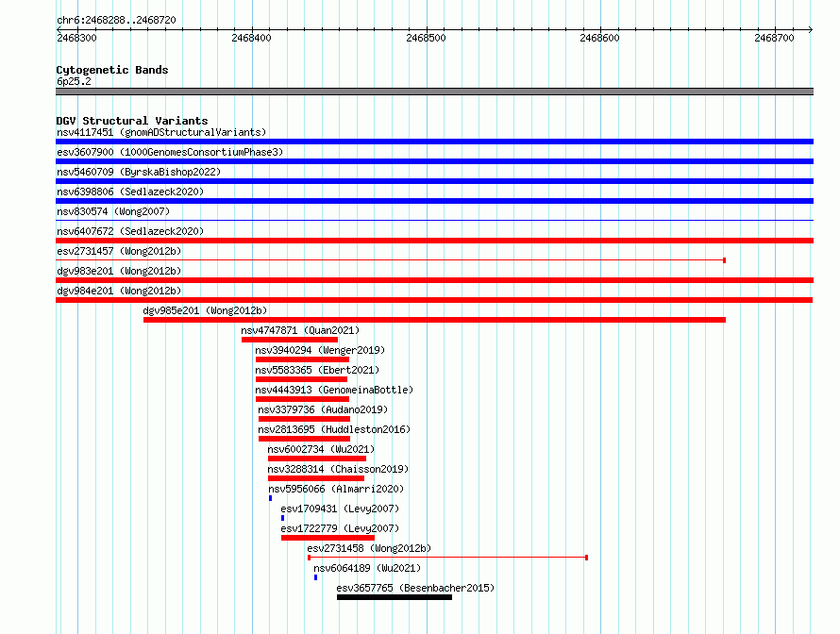Click the nsv4117451 gnomADStructuralVariants label
This screenshot has height=634, width=840.
tap(161, 132)
